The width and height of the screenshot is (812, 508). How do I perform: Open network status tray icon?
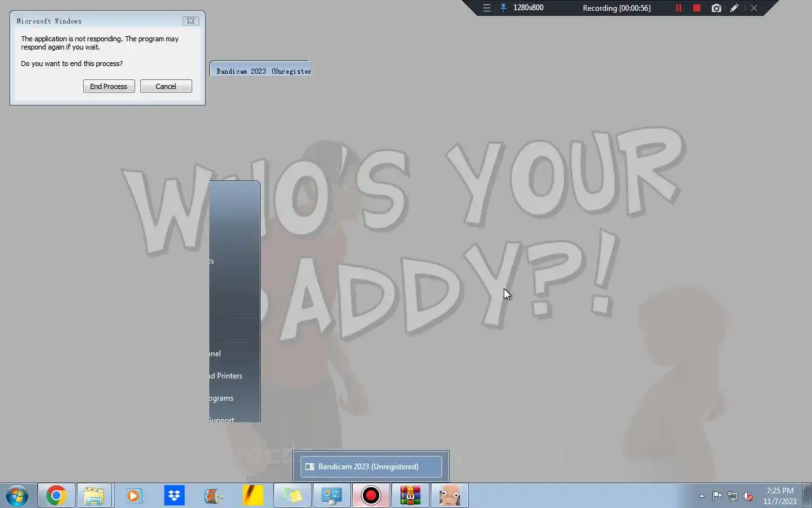point(733,496)
